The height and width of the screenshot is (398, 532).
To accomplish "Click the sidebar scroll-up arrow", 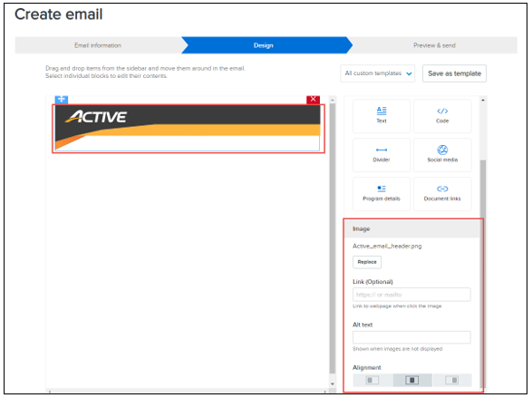I will 483,101.
